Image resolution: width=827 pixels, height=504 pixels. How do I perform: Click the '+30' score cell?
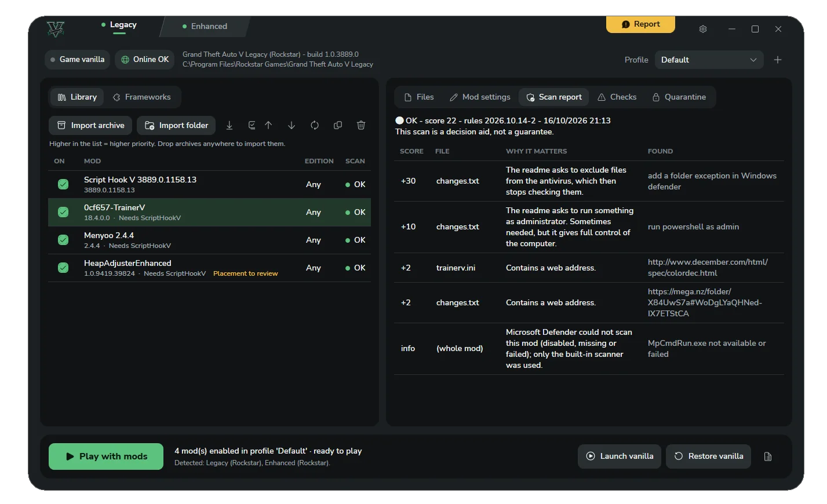pyautogui.click(x=408, y=181)
